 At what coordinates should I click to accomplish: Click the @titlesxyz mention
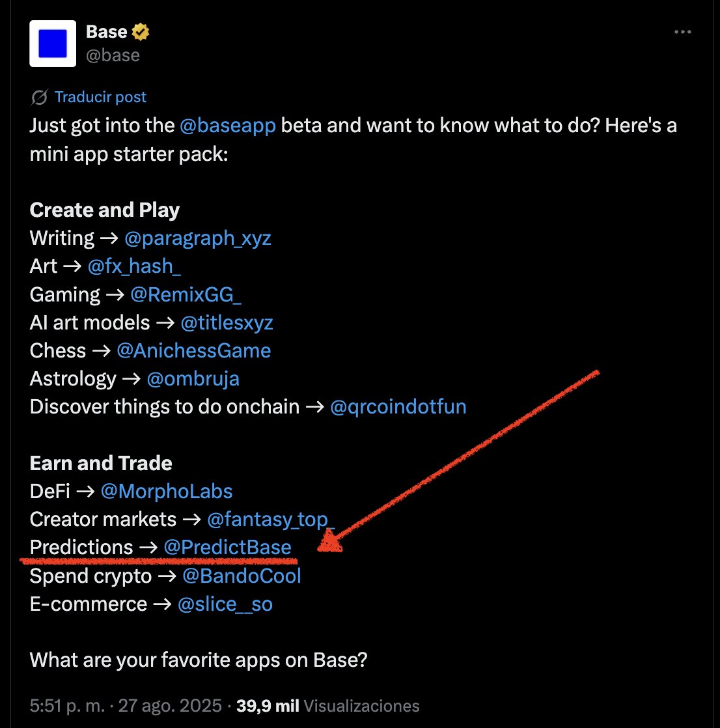coord(226,323)
